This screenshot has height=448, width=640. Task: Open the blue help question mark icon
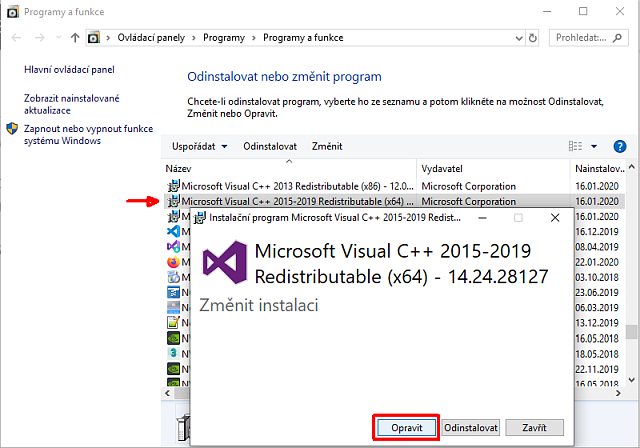tap(620, 146)
